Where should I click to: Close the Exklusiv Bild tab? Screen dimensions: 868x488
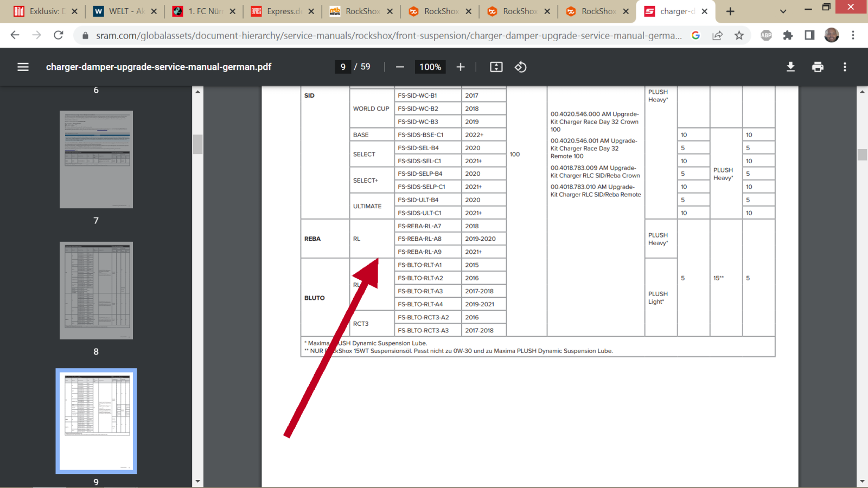pyautogui.click(x=74, y=11)
